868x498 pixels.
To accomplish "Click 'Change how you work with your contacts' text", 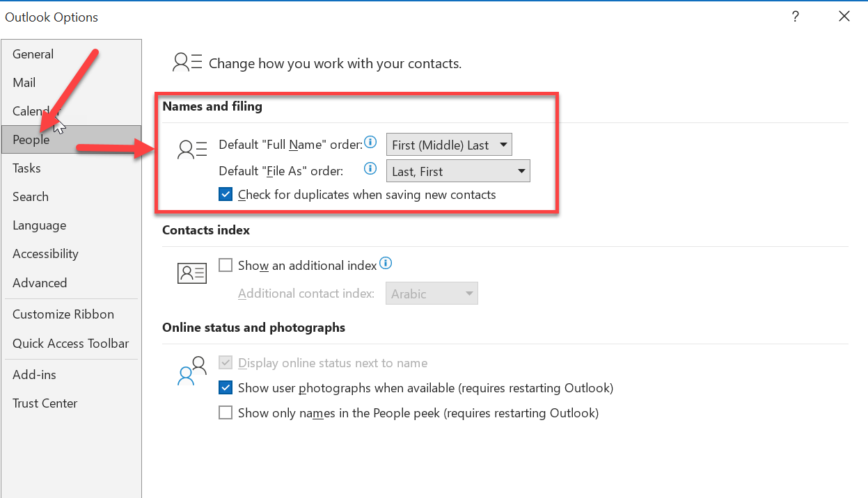I will (336, 63).
